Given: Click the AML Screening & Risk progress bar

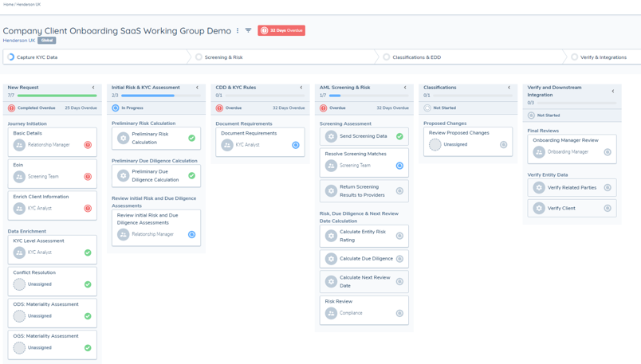Looking at the screenshot, I should pos(369,96).
